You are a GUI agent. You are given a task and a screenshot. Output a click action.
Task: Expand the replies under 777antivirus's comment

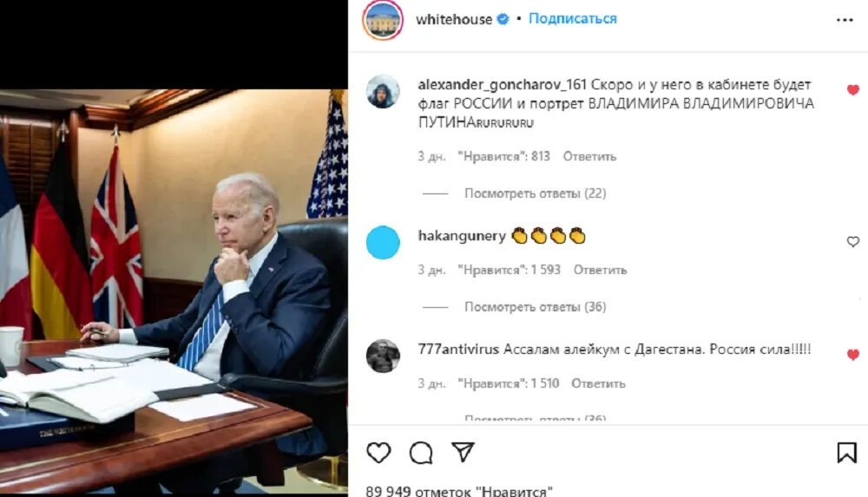[535, 418]
